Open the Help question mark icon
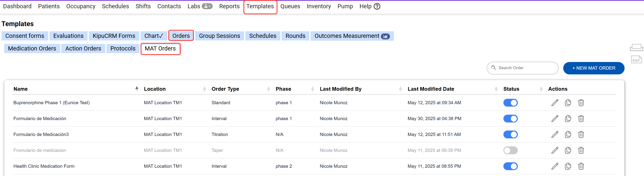The height and width of the screenshot is (176, 644). coord(377,7)
